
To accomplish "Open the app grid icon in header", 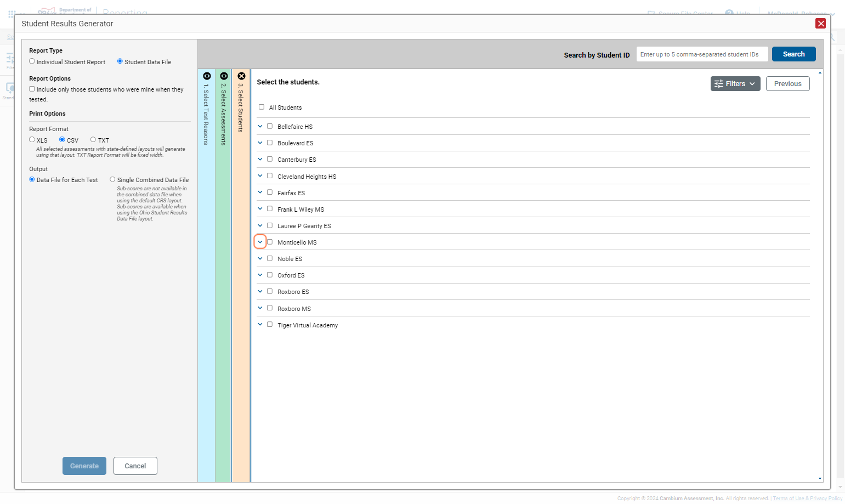I will 12,14.
